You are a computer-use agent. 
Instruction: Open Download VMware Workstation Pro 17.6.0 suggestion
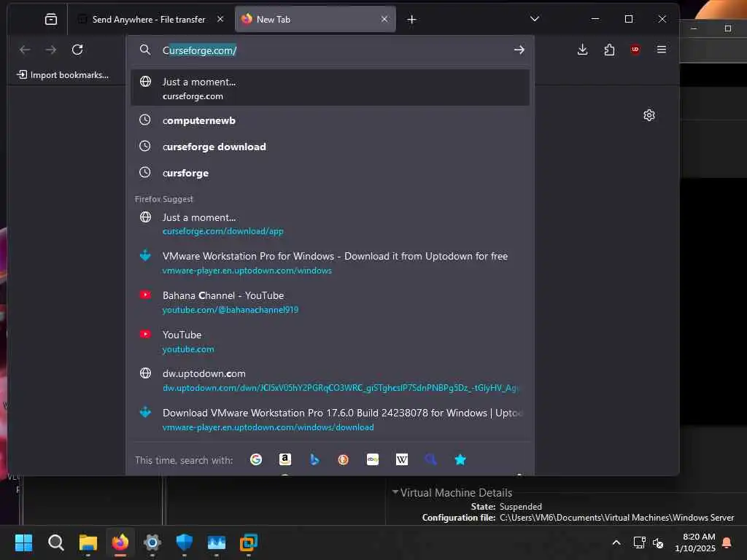pos(330,419)
